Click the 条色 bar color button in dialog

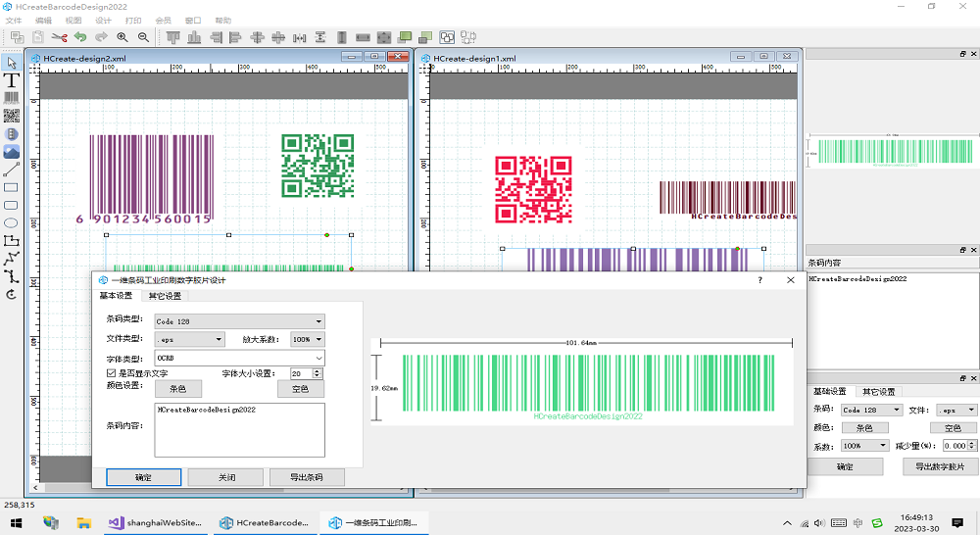click(x=177, y=389)
